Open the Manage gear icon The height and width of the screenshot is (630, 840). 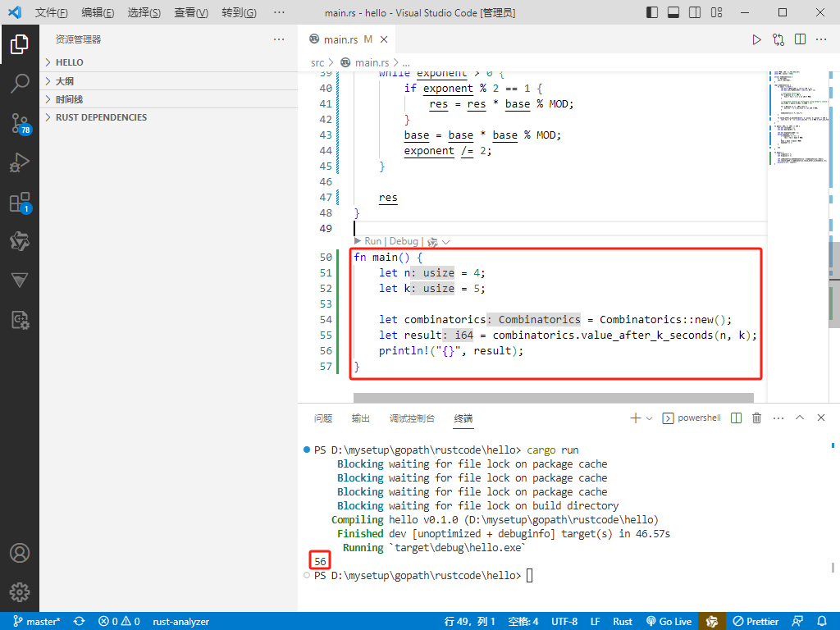[20, 592]
